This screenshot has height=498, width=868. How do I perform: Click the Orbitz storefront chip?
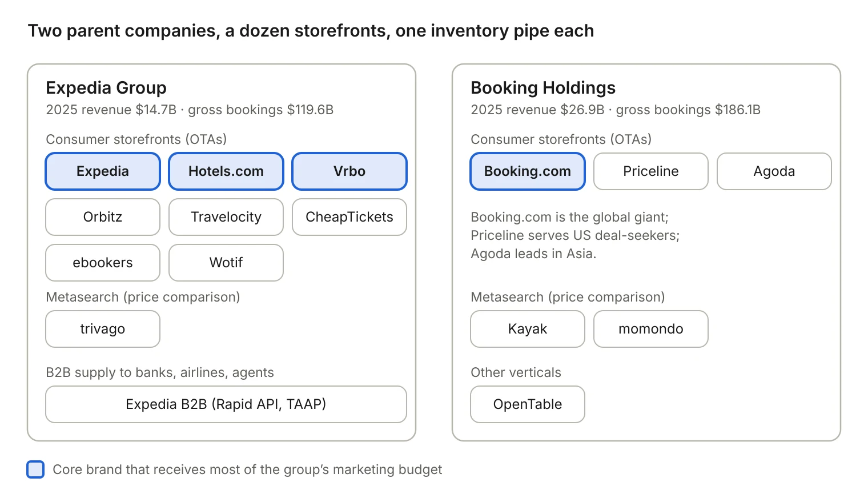point(103,217)
